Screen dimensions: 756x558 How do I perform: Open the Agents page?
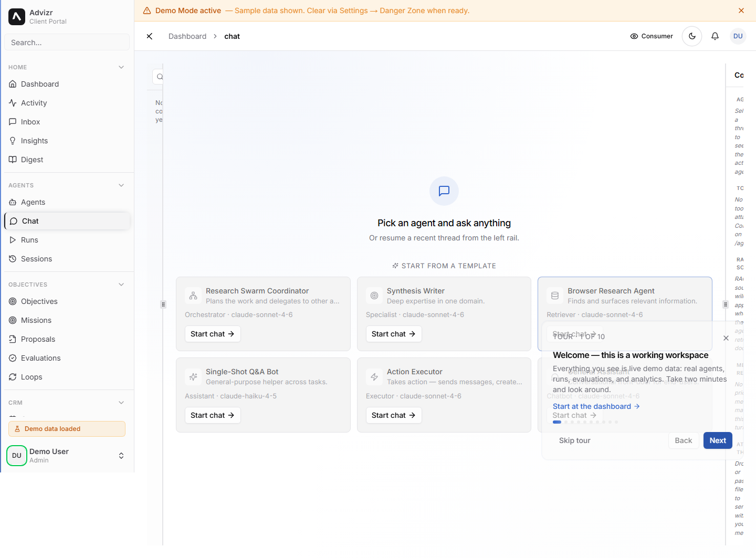pos(67,202)
